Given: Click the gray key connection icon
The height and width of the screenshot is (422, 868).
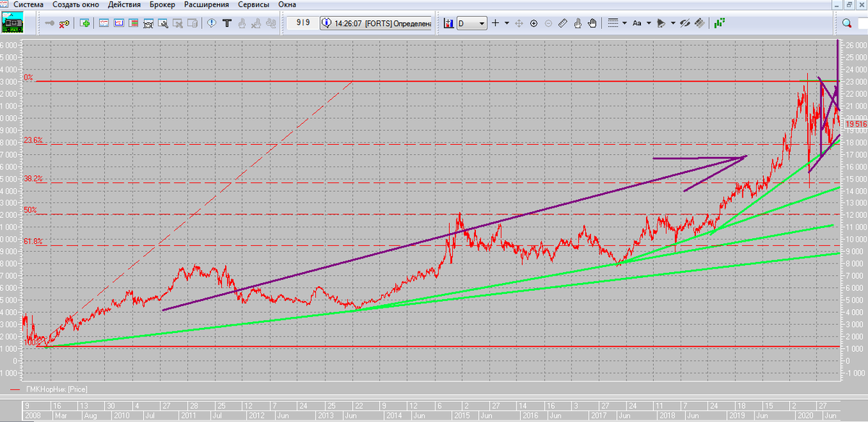Looking at the screenshot, I should (x=50, y=23).
